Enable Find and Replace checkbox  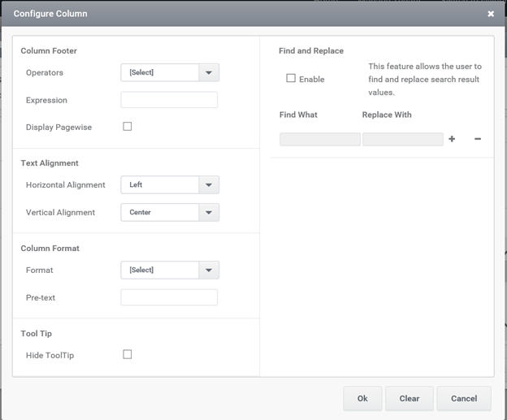[x=291, y=78]
